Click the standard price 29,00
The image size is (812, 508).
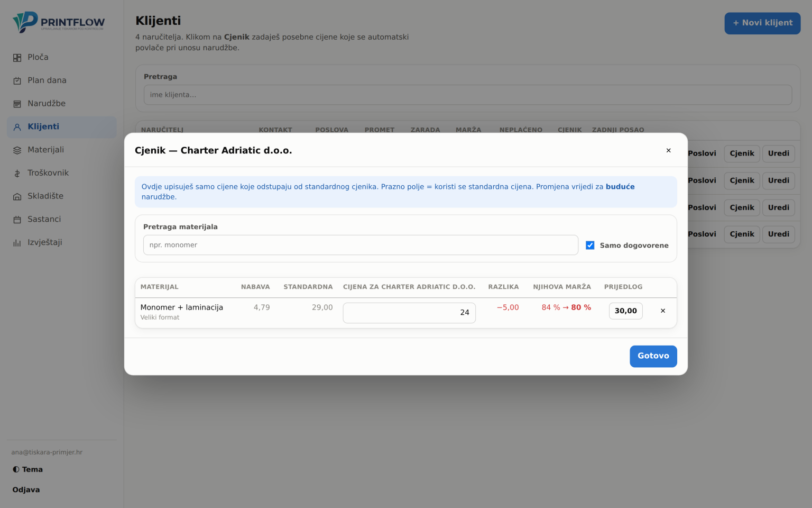pos(322,307)
